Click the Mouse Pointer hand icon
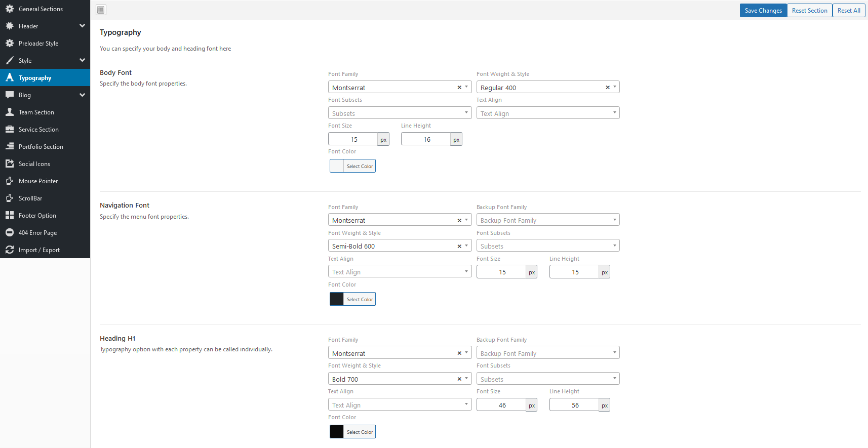 10,181
